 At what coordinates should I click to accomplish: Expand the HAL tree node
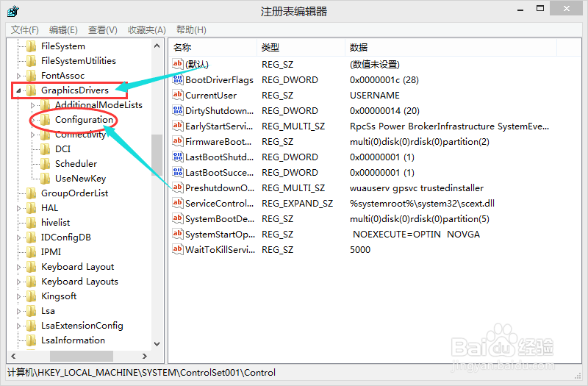pos(19,208)
